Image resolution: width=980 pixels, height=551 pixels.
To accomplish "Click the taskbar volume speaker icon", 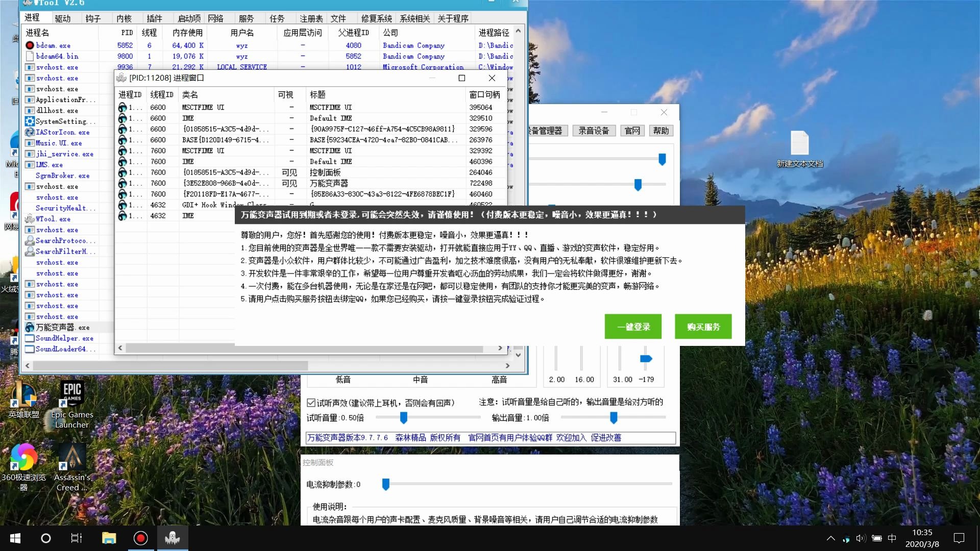I will (861, 538).
